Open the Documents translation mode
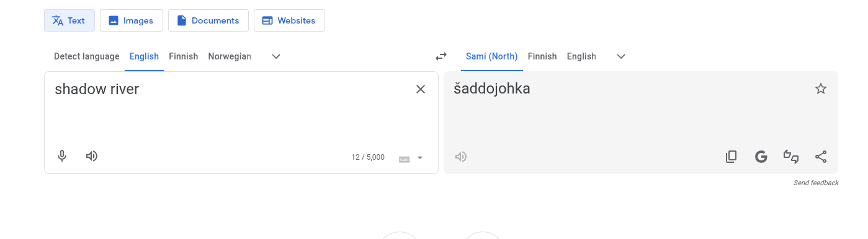Viewport: 868px width, 239px height. click(208, 20)
